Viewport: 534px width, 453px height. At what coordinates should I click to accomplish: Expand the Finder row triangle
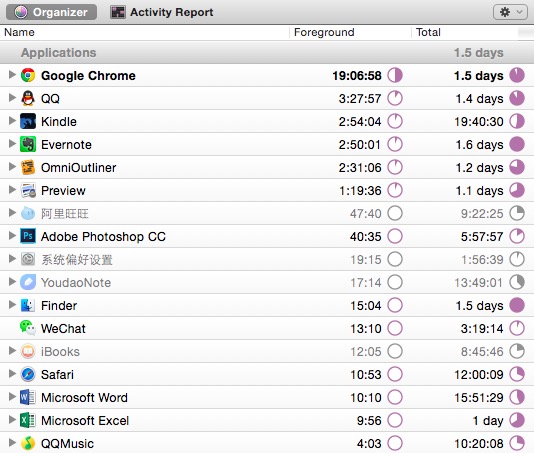coord(12,304)
